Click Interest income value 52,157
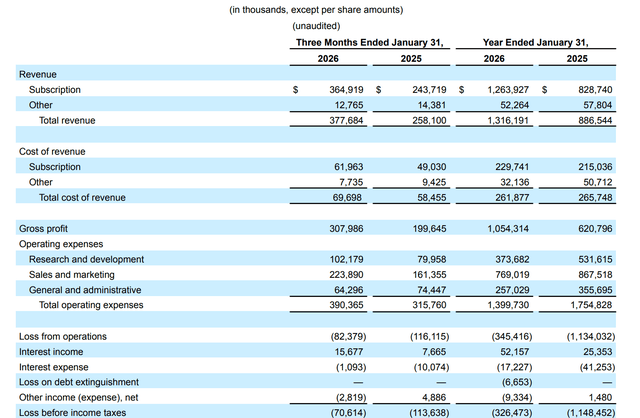 [x=514, y=352]
